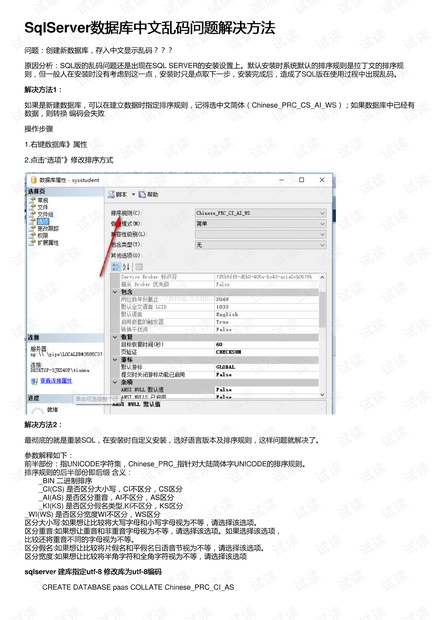Select the 页验证 CHECKSUM value cell
The image size is (440, 620).
[266, 352]
